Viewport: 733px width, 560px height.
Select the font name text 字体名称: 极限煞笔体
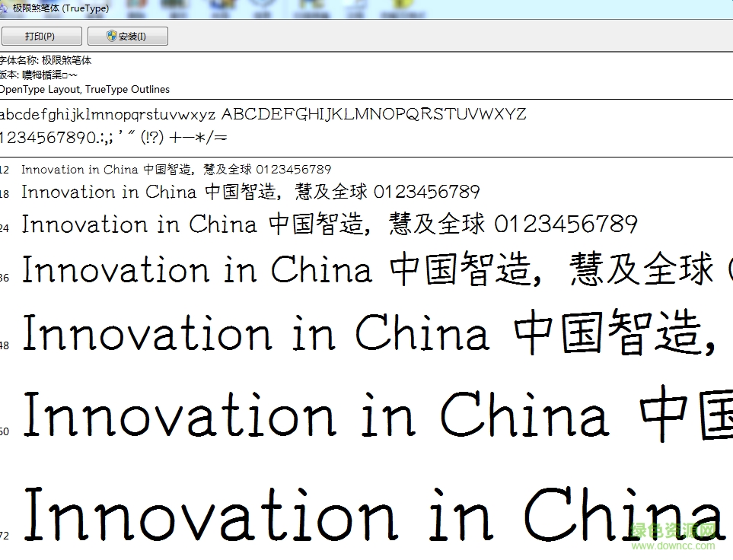pyautogui.click(x=46, y=60)
